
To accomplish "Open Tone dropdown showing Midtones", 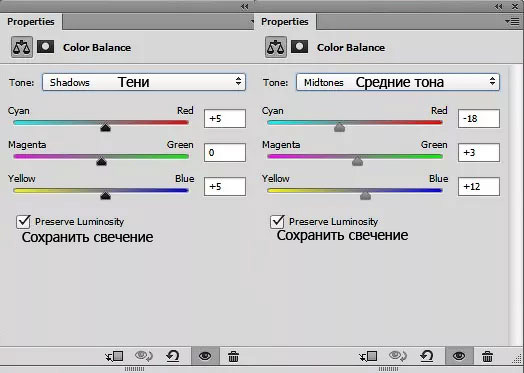I will (x=398, y=82).
